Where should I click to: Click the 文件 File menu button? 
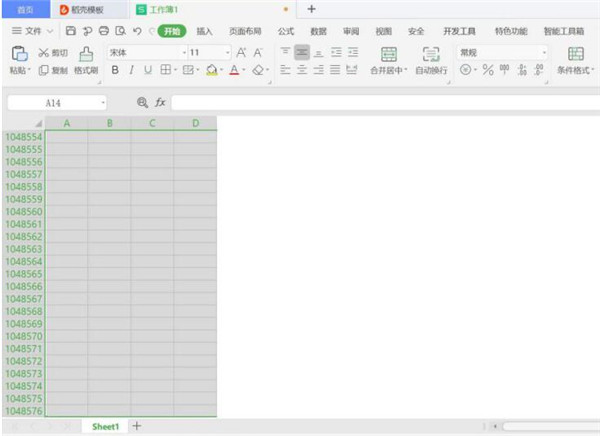33,31
